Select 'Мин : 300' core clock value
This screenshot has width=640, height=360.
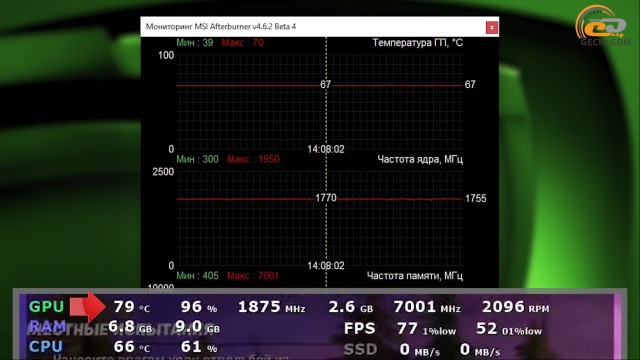coord(198,159)
